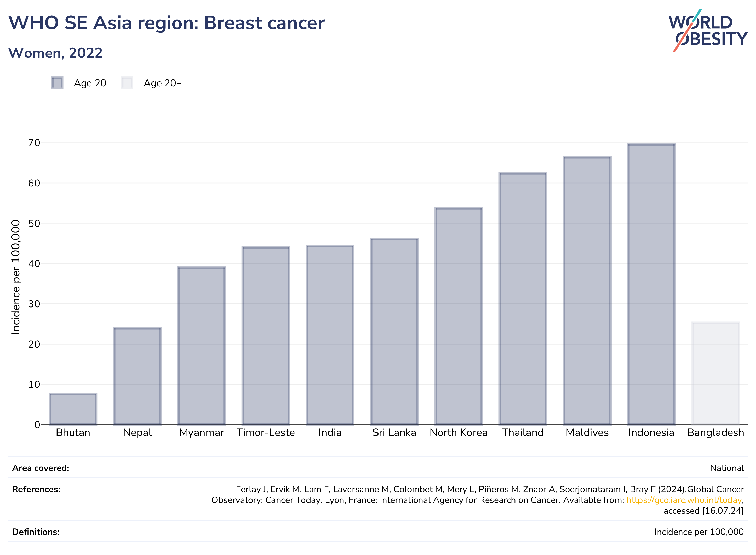Screen dimensions: 756x555
Task: Select the North Korea bar
Action: click(x=459, y=316)
